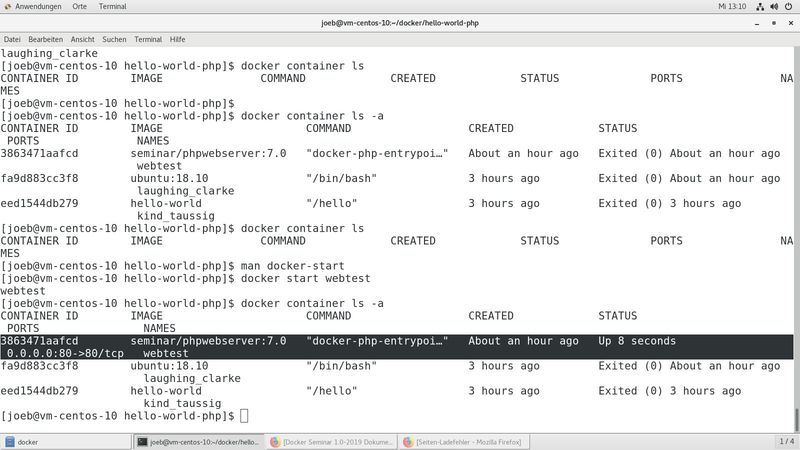Click the network status icon
This screenshot has height=450, width=800.
tap(760, 7)
